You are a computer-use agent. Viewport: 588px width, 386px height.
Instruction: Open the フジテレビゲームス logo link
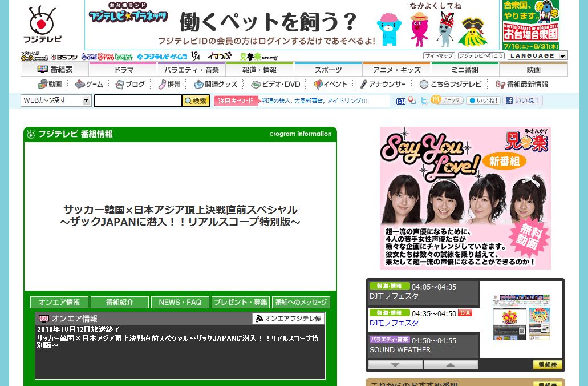162,57
